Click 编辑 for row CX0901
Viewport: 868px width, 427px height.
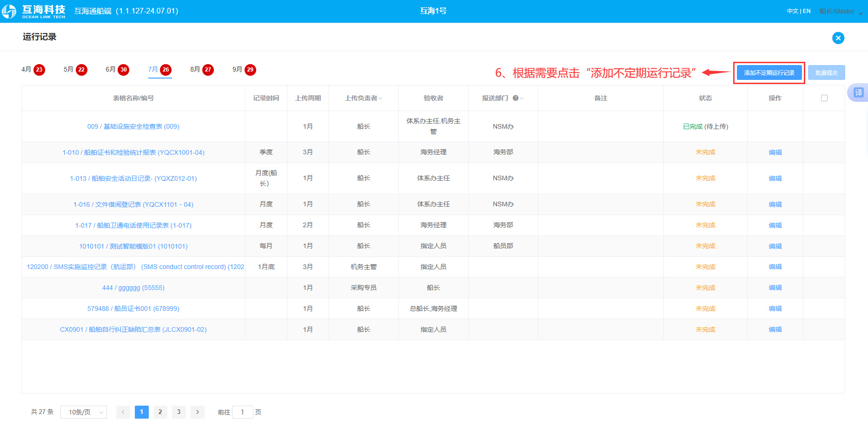pos(775,329)
